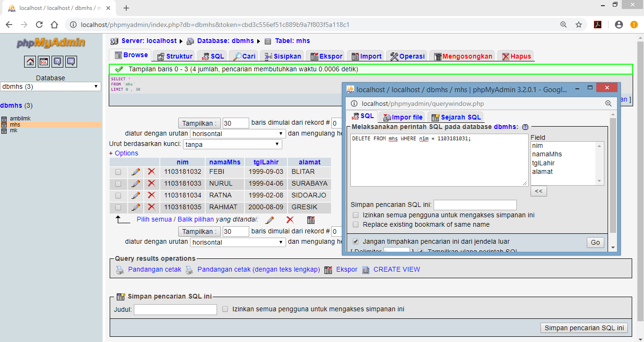
Task: Click 'Balik pilihan' link
Action: click(x=196, y=219)
